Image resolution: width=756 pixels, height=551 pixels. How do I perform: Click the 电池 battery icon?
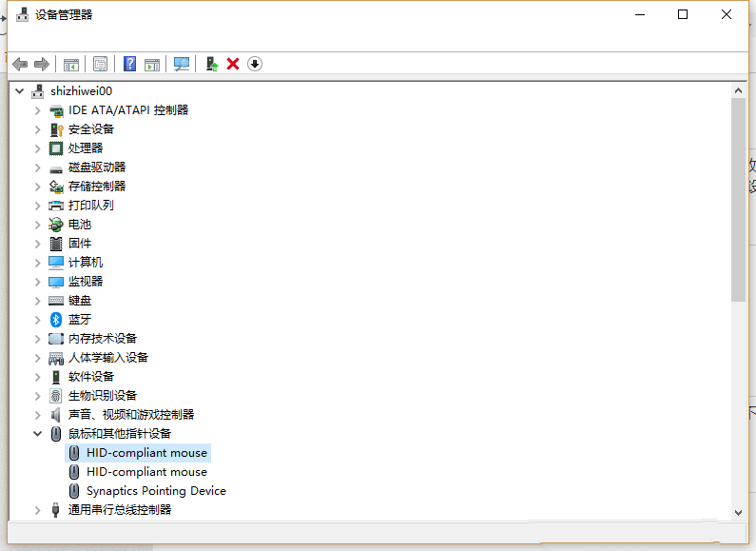[x=56, y=225]
